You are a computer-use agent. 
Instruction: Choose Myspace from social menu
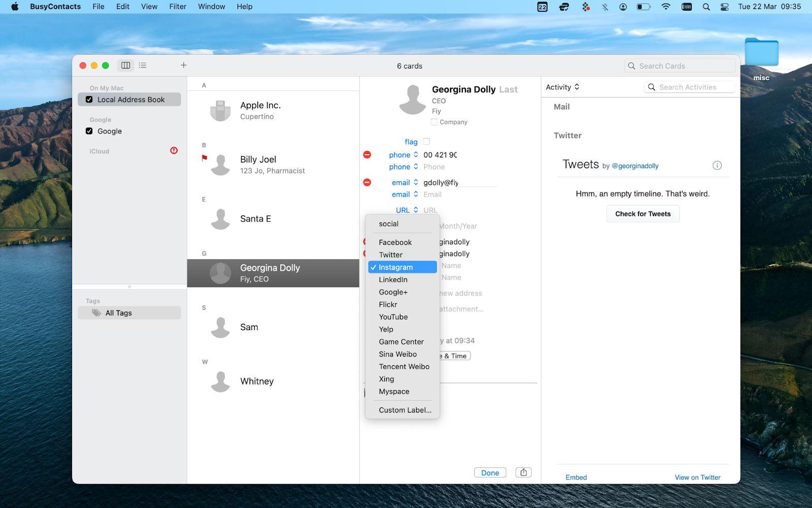[x=402, y=392]
